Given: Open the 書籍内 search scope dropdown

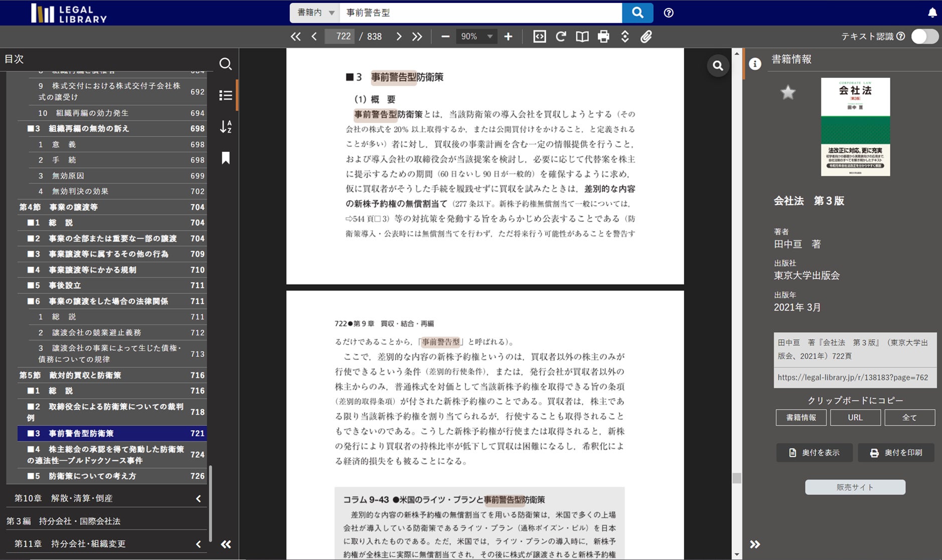Looking at the screenshot, I should tap(315, 13).
